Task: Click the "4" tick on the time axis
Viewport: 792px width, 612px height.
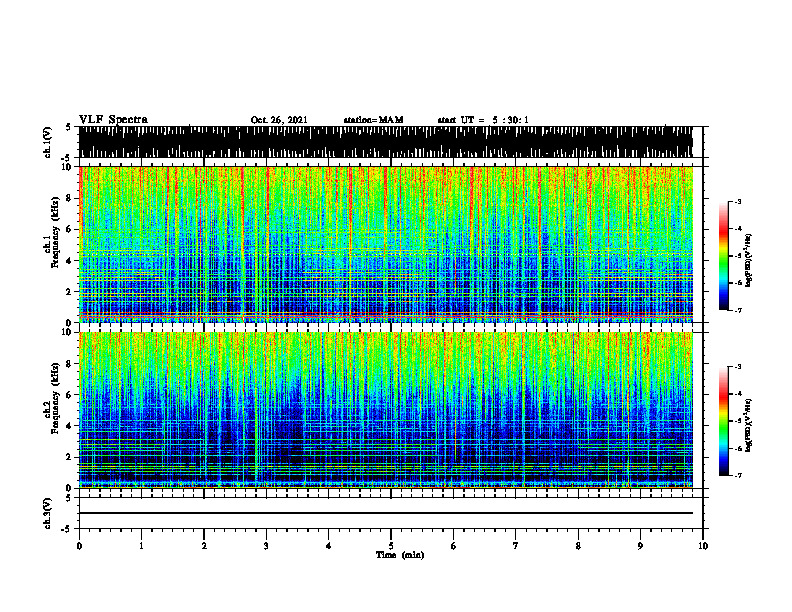Action: click(x=329, y=546)
